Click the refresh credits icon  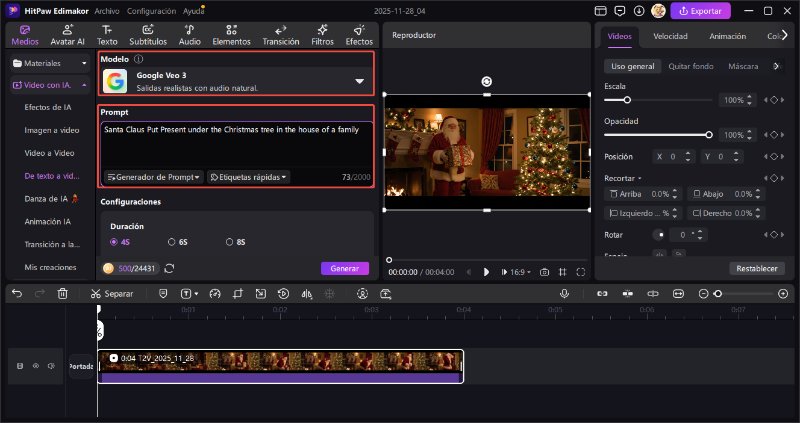(169, 268)
